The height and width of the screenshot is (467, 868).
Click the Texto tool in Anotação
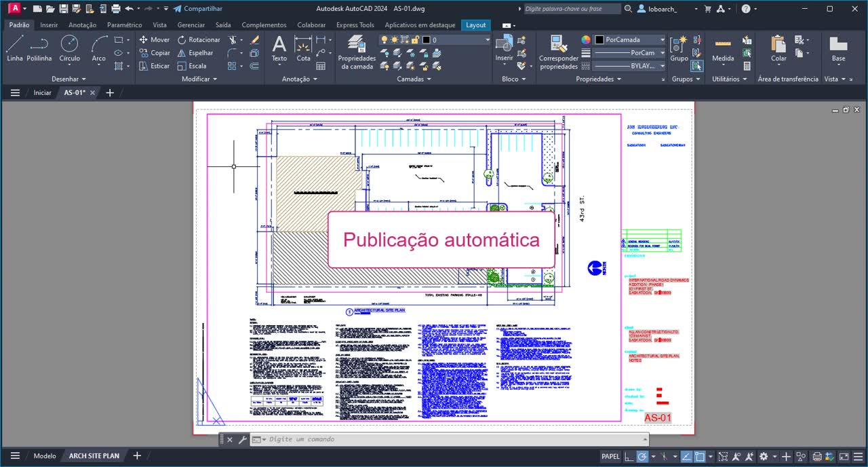[x=279, y=51]
